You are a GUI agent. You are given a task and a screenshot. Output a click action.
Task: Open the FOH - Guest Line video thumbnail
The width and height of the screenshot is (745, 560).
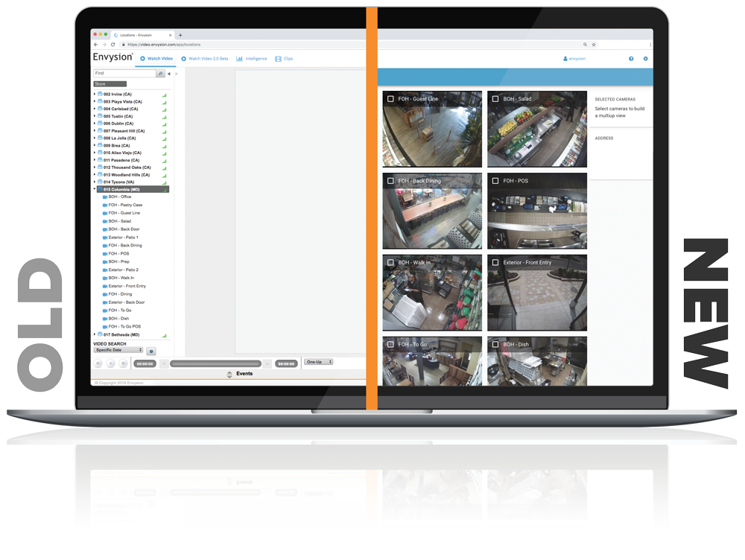[432, 129]
